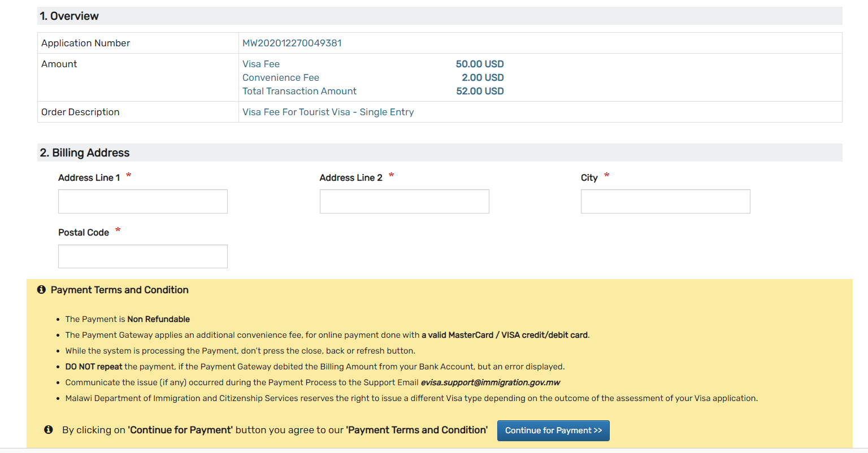Image resolution: width=868 pixels, height=453 pixels.
Task: Click the 52.00 USD total amount
Action: point(480,91)
